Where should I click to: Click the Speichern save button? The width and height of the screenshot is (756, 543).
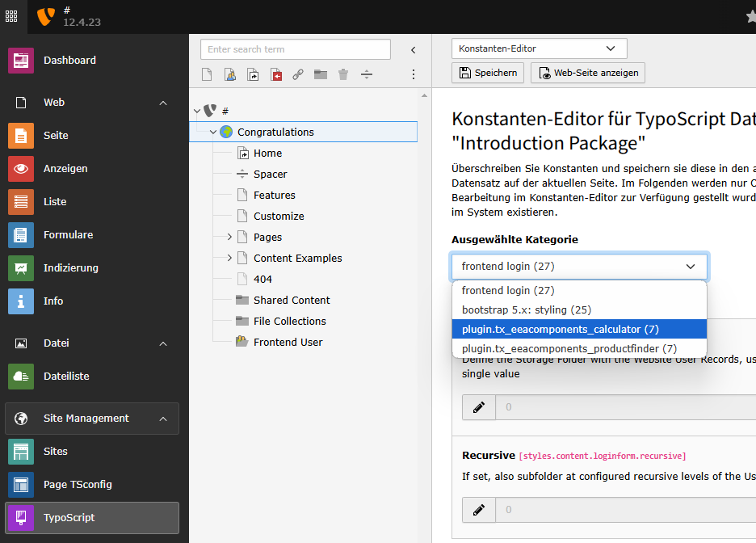[x=488, y=73]
